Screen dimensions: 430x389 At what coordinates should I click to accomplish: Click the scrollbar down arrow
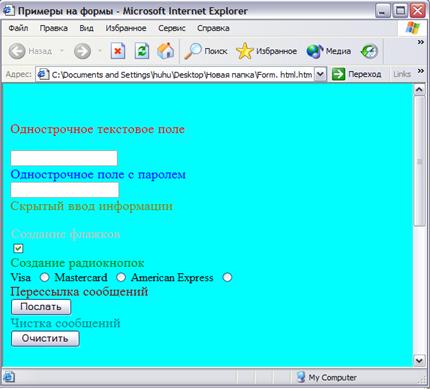pyautogui.click(x=419, y=360)
